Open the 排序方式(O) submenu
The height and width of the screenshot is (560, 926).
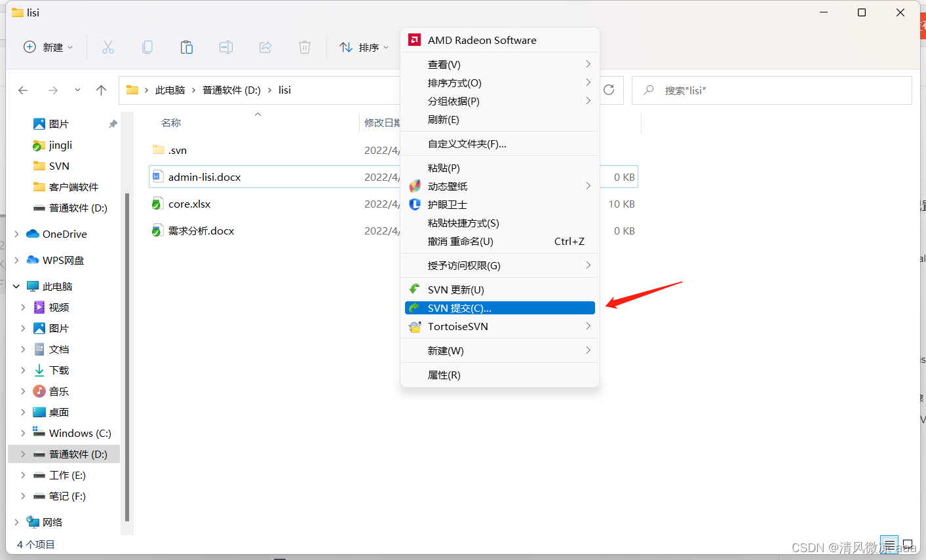[x=500, y=83]
